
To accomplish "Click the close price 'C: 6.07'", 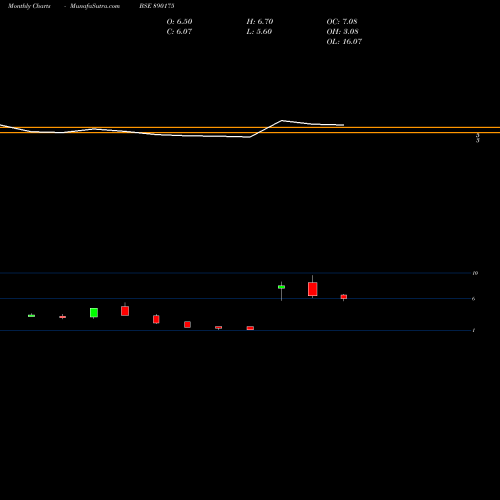I will [x=179, y=31].
